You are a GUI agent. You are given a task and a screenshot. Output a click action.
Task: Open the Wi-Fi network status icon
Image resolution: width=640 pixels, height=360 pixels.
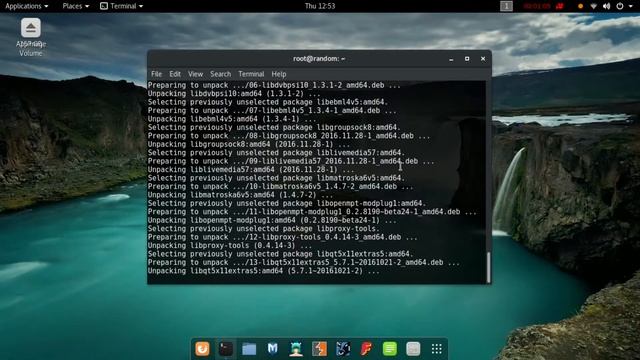point(593,6)
